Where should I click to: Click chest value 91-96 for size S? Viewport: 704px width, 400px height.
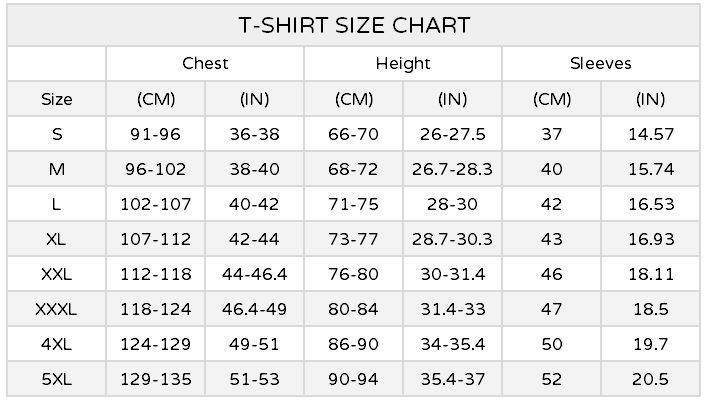pos(155,134)
